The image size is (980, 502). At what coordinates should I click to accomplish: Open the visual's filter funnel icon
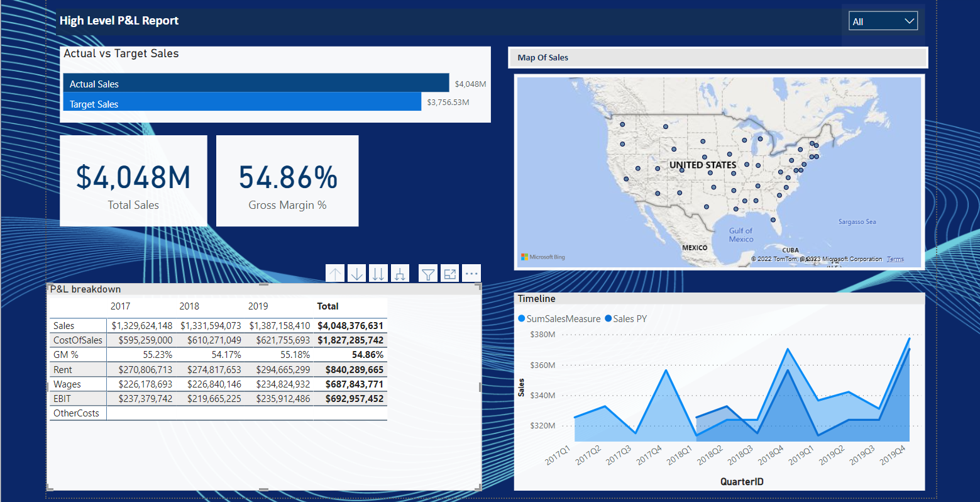(428, 274)
